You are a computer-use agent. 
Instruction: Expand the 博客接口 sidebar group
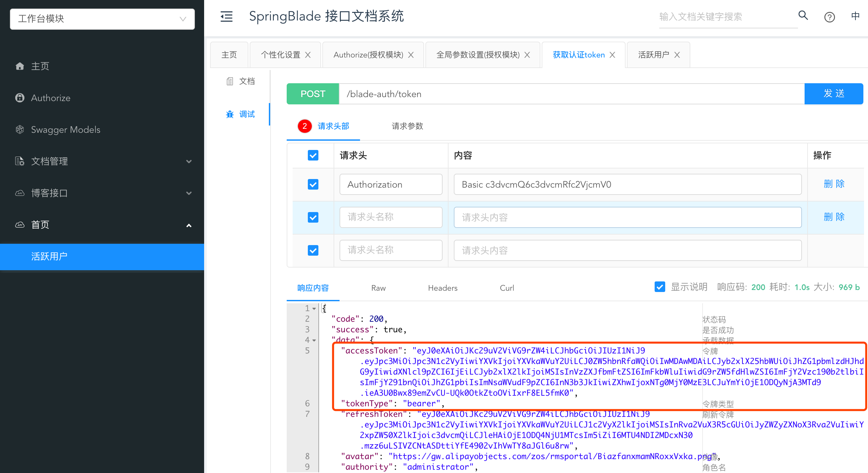[102, 193]
